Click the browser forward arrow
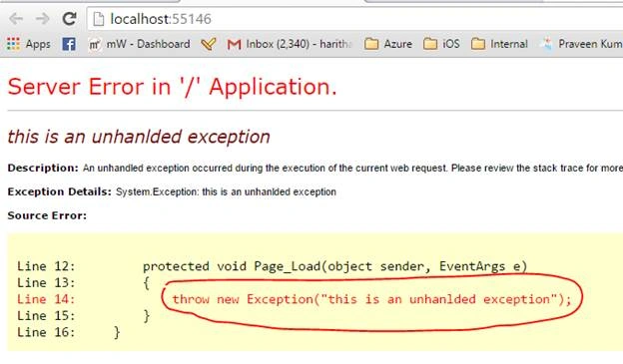 point(42,19)
